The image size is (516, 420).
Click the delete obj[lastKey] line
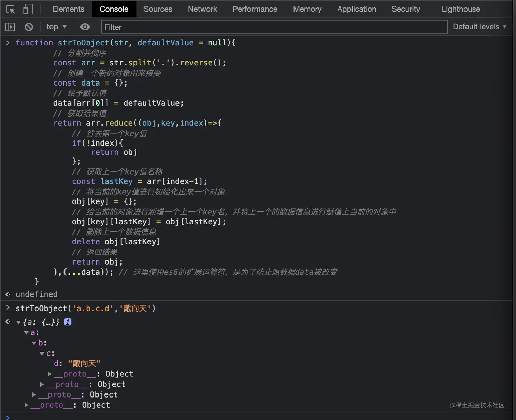116,242
